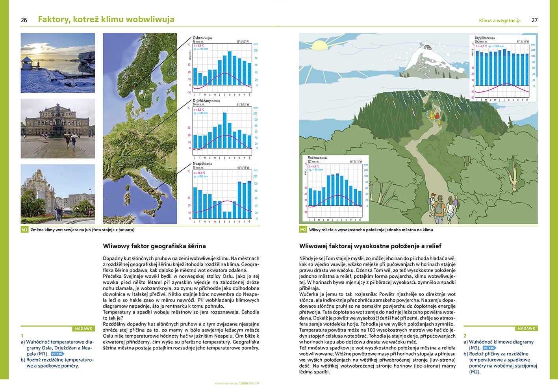The height and width of the screenshot is (392, 558).
Task: Click the green M1 caption badge
Action: pyautogui.click(x=24, y=230)
